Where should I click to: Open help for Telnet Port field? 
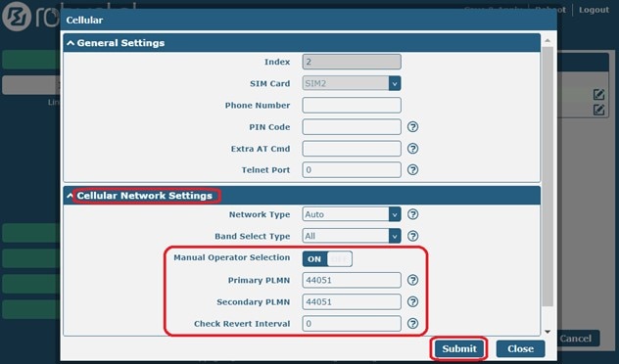[x=412, y=170]
